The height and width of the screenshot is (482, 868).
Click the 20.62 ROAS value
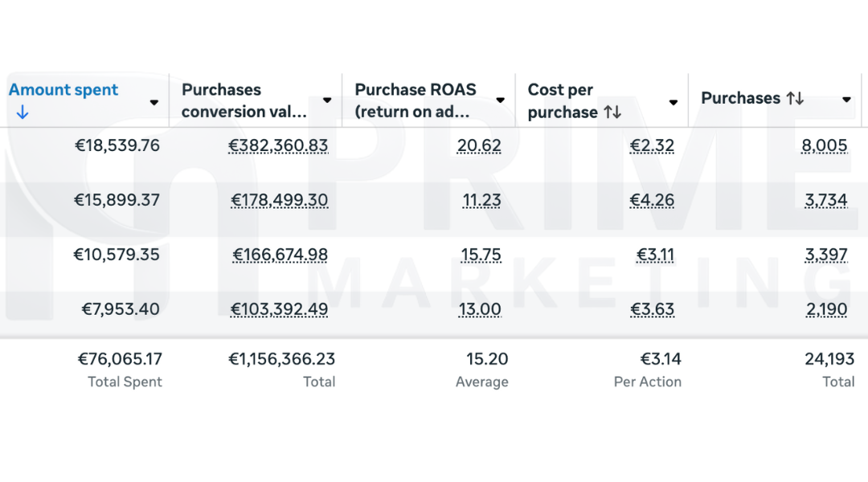coord(479,145)
